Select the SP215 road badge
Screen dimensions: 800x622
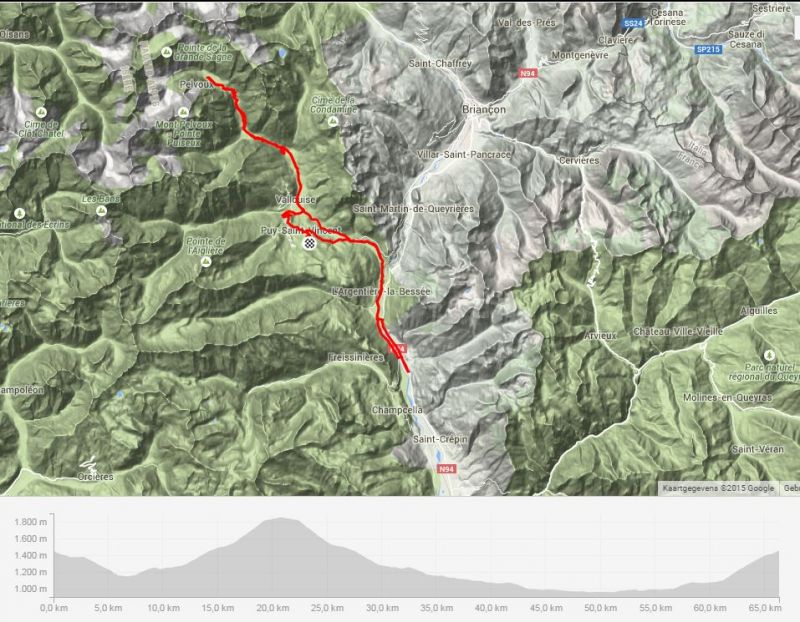pyautogui.click(x=708, y=49)
